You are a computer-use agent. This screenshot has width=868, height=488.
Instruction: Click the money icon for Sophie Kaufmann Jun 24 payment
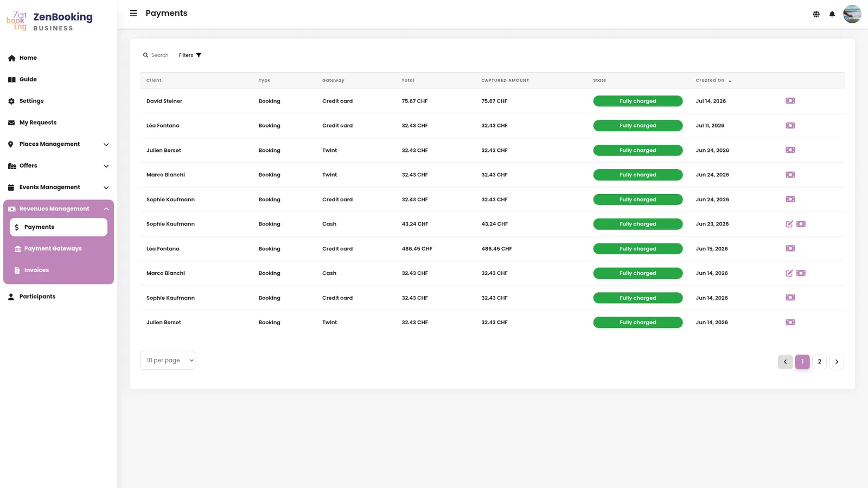coord(790,199)
